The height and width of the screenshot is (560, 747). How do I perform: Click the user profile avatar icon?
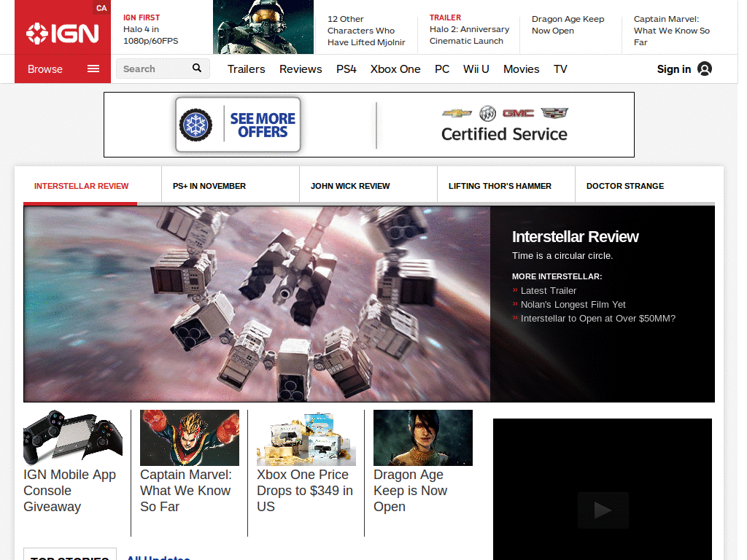point(705,69)
